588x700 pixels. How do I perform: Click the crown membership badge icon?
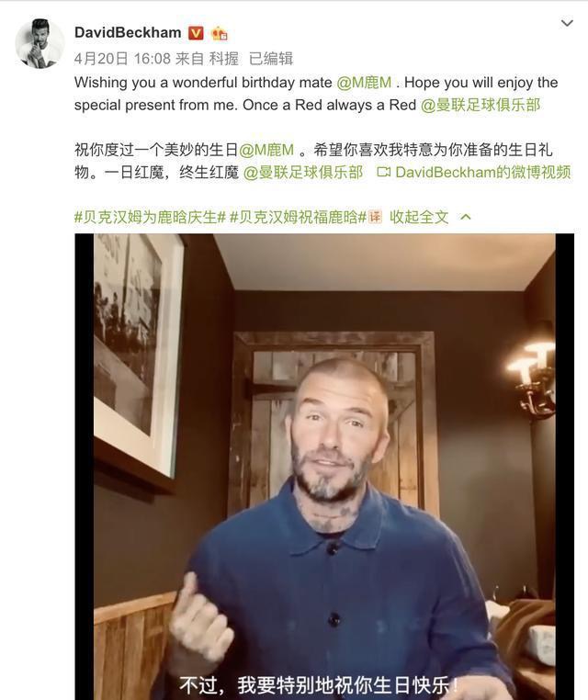coord(219,33)
